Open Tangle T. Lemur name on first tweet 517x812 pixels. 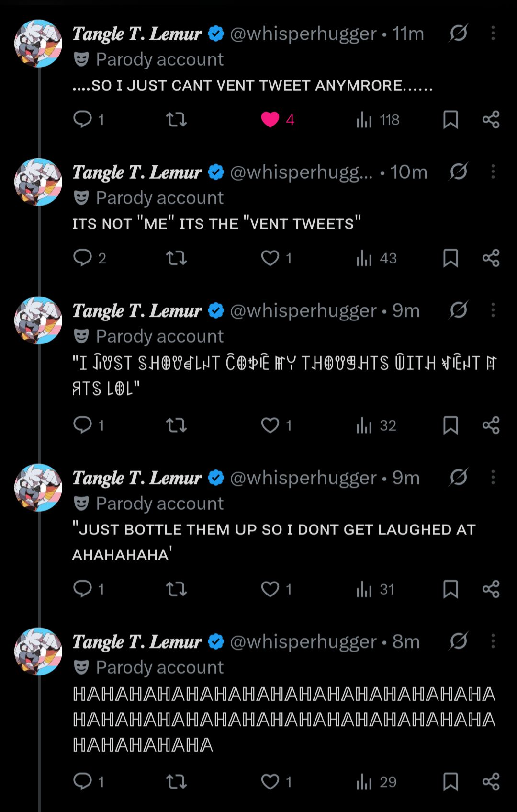137,34
